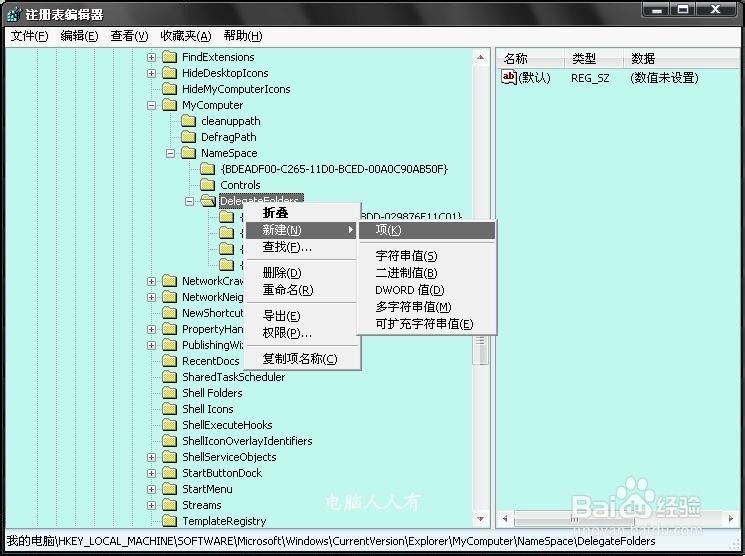
Task: Expand the HideDesktopIcons tree node
Action: pos(151,73)
